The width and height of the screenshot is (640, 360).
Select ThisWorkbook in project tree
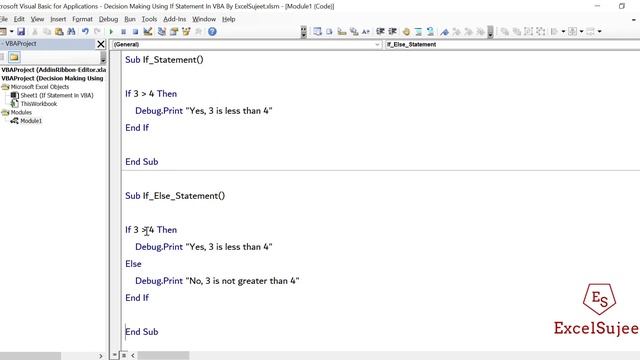click(39, 104)
